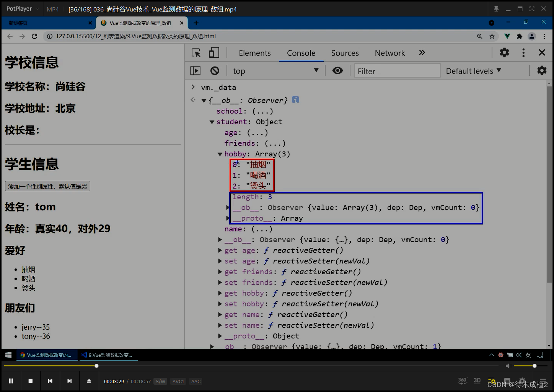Open DevTools settings gear

505,52
